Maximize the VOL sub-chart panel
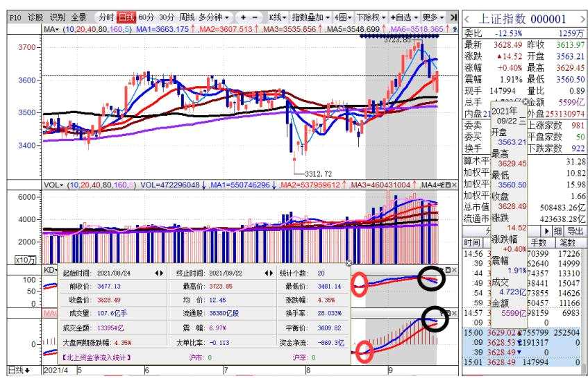 447,185
